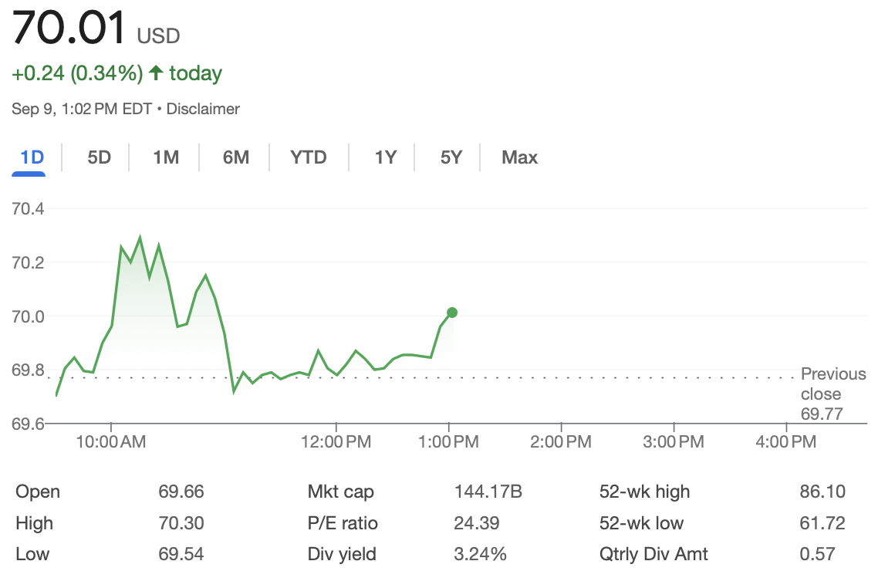Display the Max historical chart

(518, 157)
